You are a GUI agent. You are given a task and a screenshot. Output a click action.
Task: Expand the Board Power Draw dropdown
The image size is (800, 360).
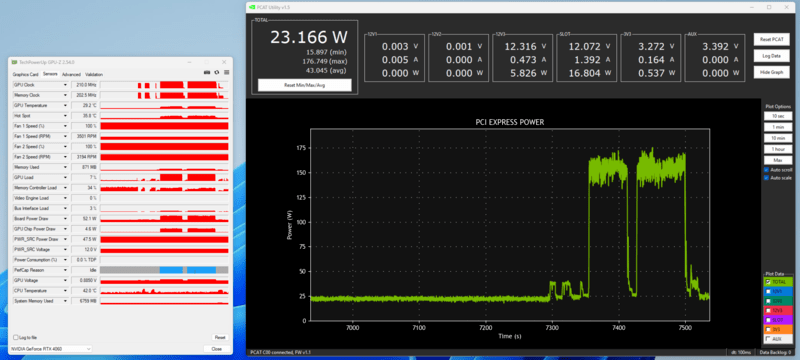click(65, 219)
